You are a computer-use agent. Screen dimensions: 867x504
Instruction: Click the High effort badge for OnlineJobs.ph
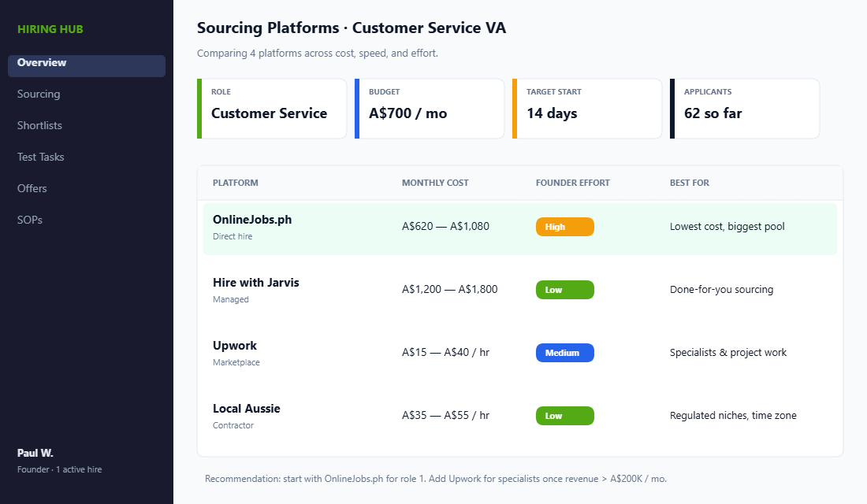(564, 226)
